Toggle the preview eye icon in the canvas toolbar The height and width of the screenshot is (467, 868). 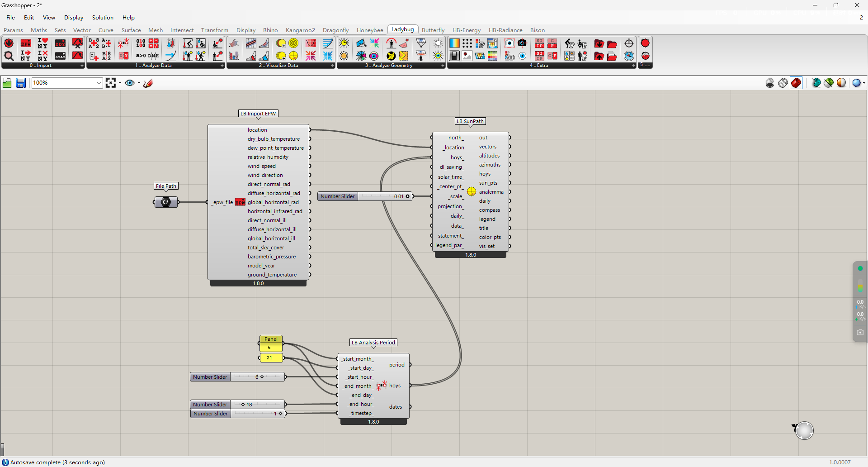point(130,83)
